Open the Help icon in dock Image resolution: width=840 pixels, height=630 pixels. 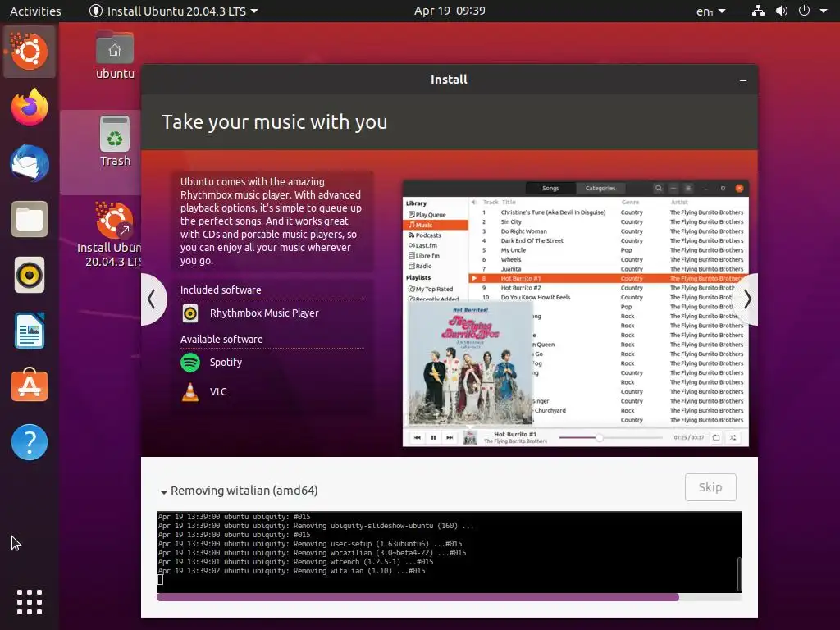point(30,442)
